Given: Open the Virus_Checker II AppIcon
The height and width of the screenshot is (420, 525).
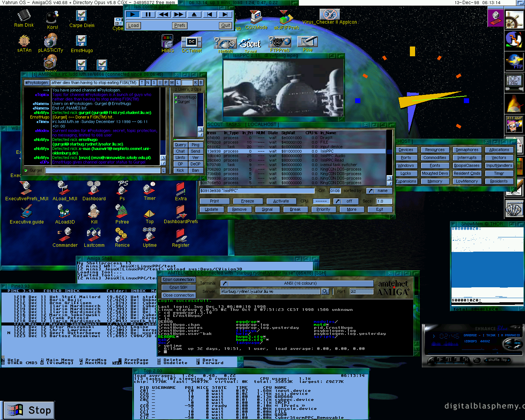Looking at the screenshot, I should [x=330, y=17].
